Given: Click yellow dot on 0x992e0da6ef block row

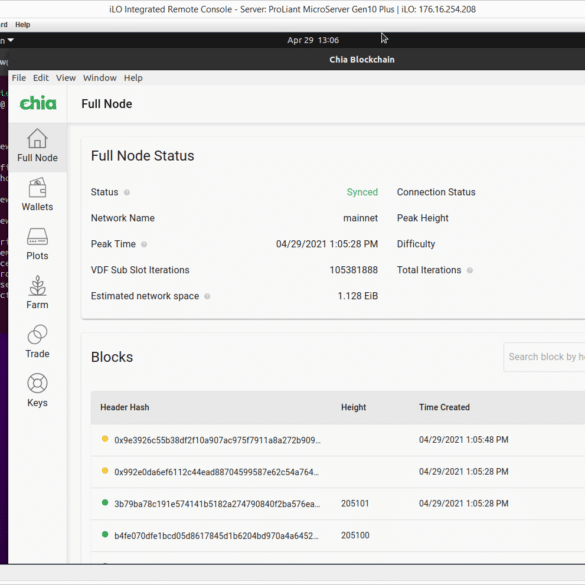Looking at the screenshot, I should (x=105, y=471).
